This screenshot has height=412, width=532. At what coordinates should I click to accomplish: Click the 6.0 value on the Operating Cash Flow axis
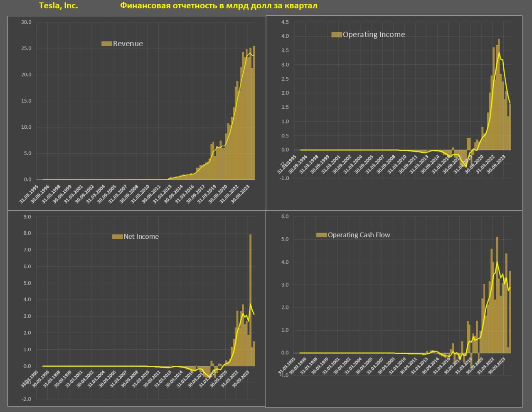pyautogui.click(x=285, y=216)
